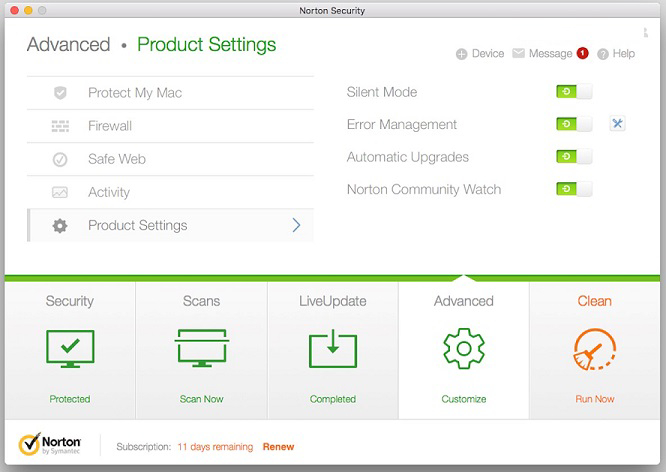This screenshot has height=472, width=666.
Task: Open Error Management settings wrench icon
Action: [617, 124]
